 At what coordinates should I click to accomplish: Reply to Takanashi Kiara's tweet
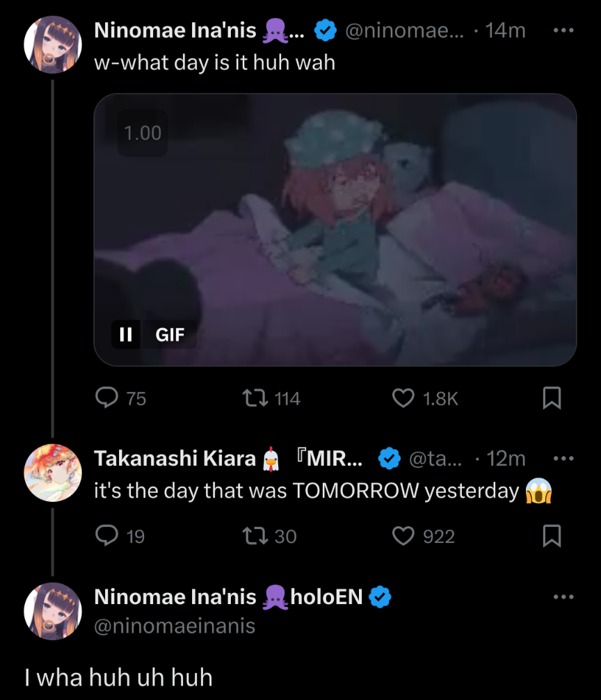click(x=106, y=536)
